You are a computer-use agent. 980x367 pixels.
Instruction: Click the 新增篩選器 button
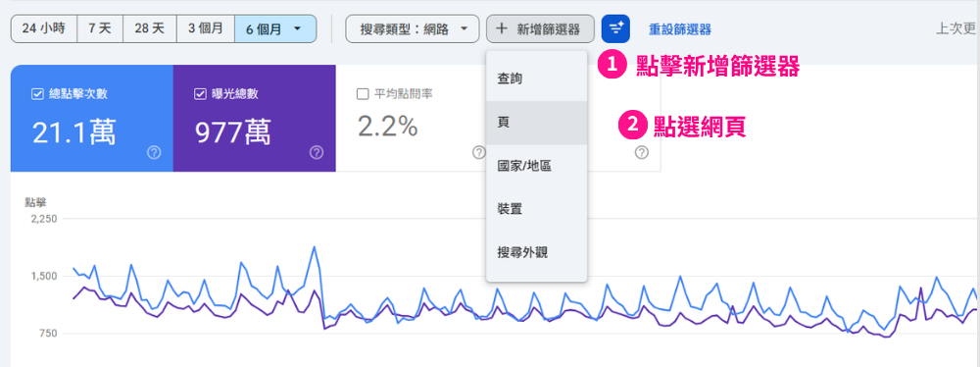click(x=541, y=28)
